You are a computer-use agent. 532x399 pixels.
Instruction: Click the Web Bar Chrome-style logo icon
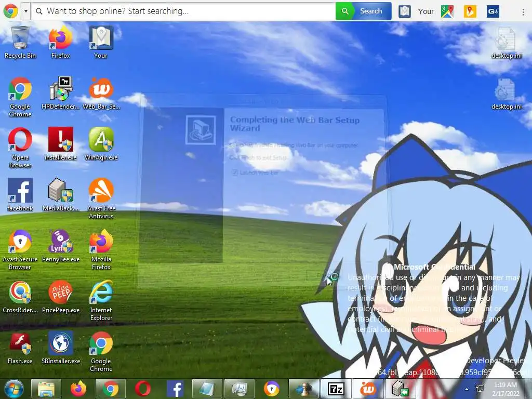(x=10, y=11)
